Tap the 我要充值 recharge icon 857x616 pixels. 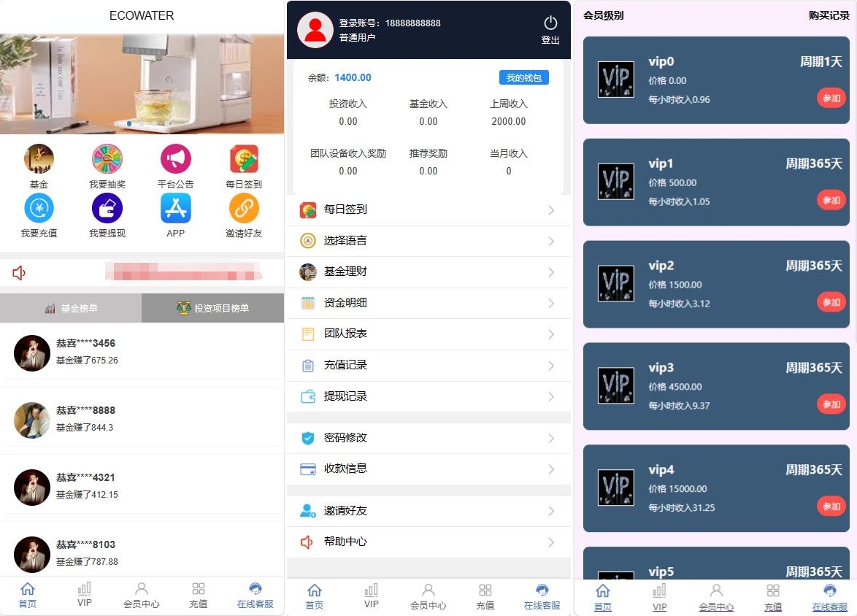[39, 209]
